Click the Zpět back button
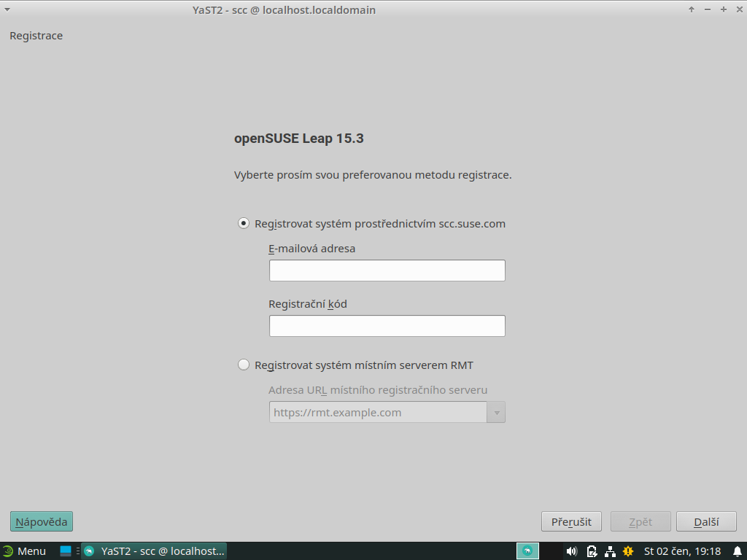Image resolution: width=747 pixels, height=560 pixels. point(640,521)
